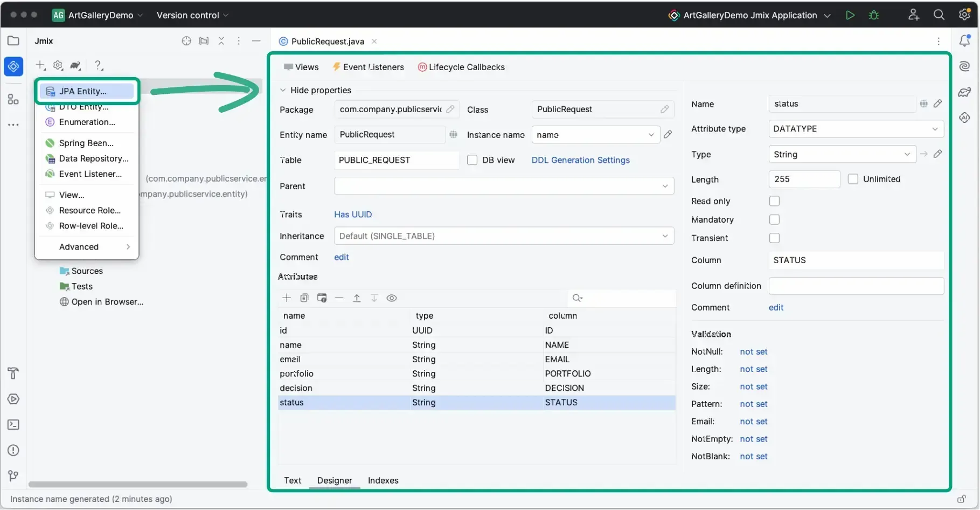Expand the Inheritance dropdown
980x510 pixels.
503,236
